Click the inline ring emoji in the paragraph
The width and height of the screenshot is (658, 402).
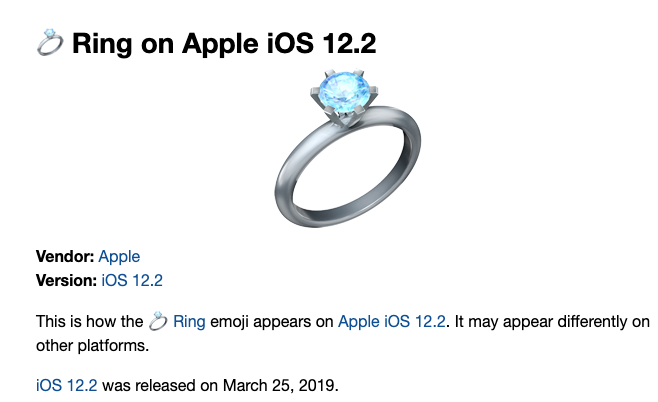coord(158,321)
